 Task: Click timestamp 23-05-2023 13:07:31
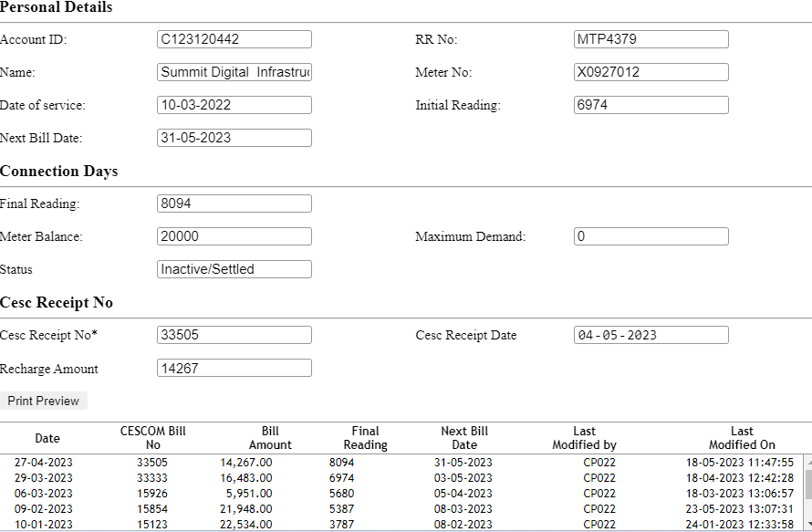740,509
